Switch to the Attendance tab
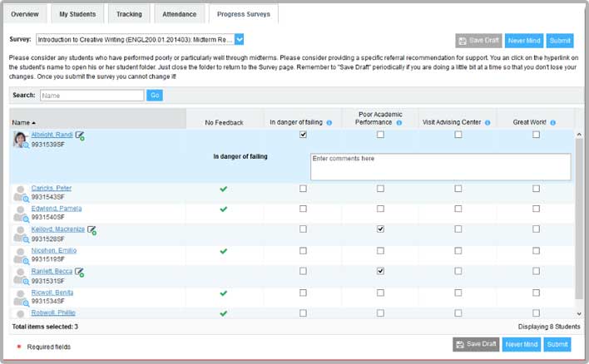Screen dimensions: 589x364 180,14
